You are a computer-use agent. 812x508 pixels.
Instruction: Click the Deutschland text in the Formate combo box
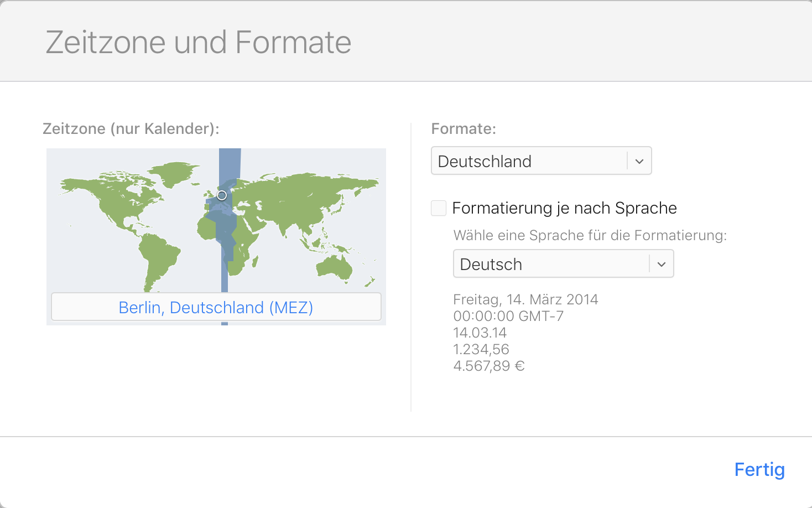pyautogui.click(x=485, y=161)
